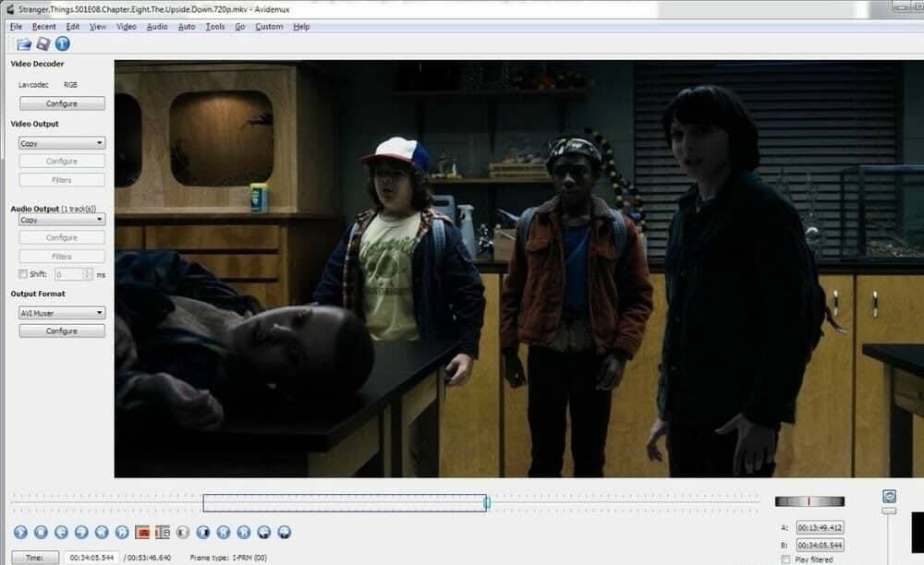Open the Custom menu

click(269, 27)
